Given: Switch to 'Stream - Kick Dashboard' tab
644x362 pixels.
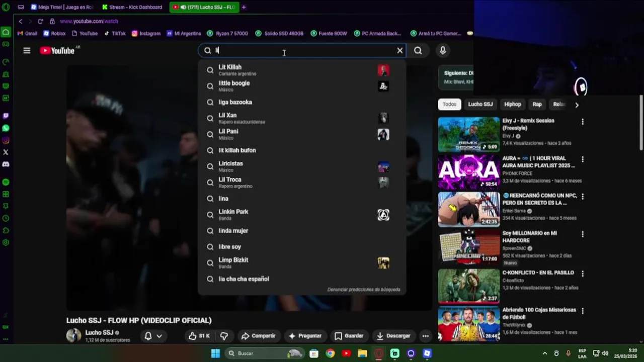Looking at the screenshot, I should 132,7.
